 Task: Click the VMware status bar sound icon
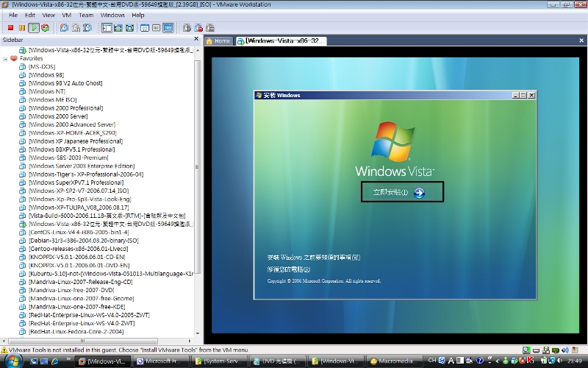pyautogui.click(x=565, y=350)
